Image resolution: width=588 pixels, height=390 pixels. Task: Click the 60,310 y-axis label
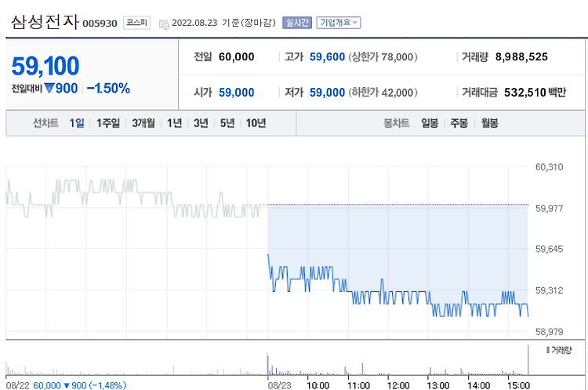click(549, 167)
